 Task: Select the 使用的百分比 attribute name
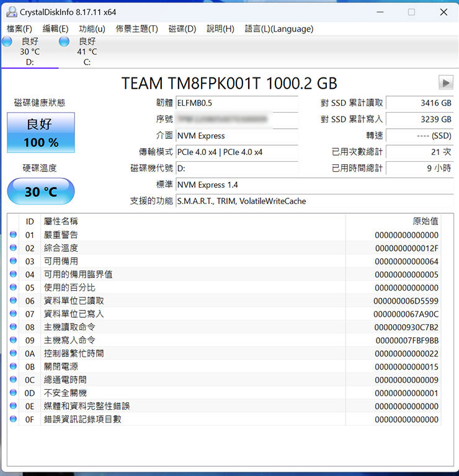69,288
